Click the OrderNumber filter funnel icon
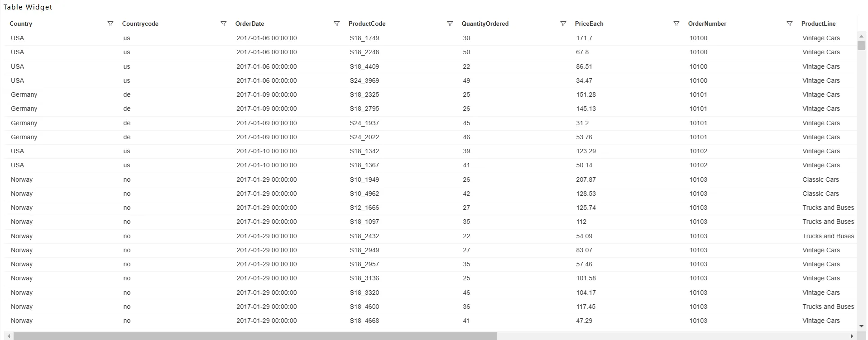Viewport: 868px width, 340px height. pos(789,24)
